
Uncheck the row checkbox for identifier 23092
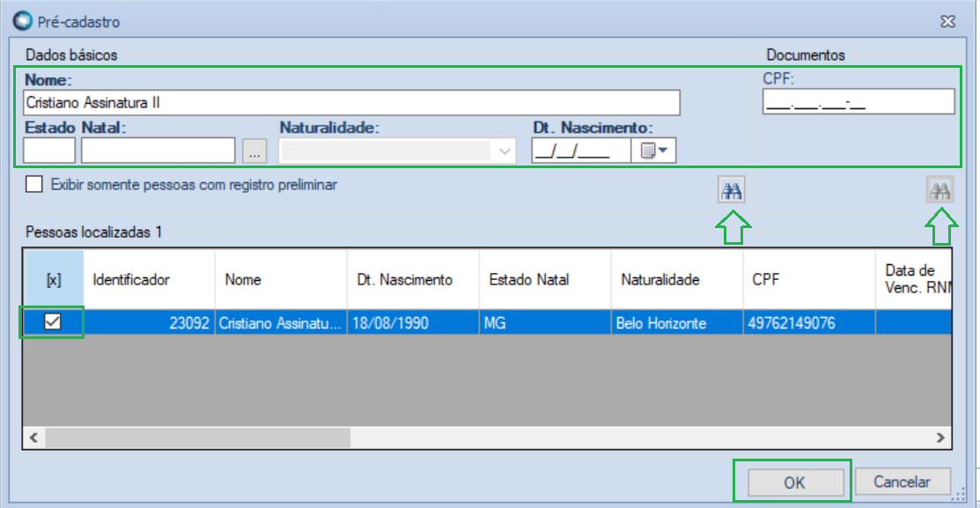pyautogui.click(x=53, y=322)
